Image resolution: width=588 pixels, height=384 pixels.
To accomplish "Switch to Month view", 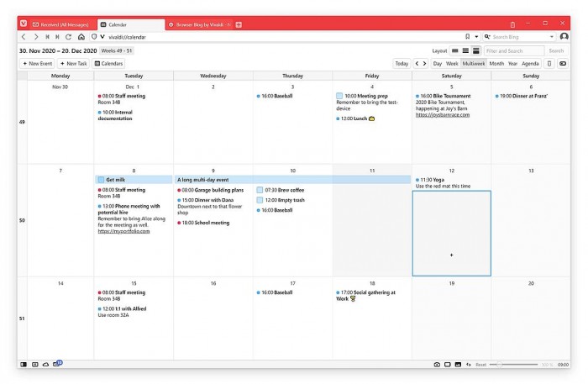I will 496,63.
